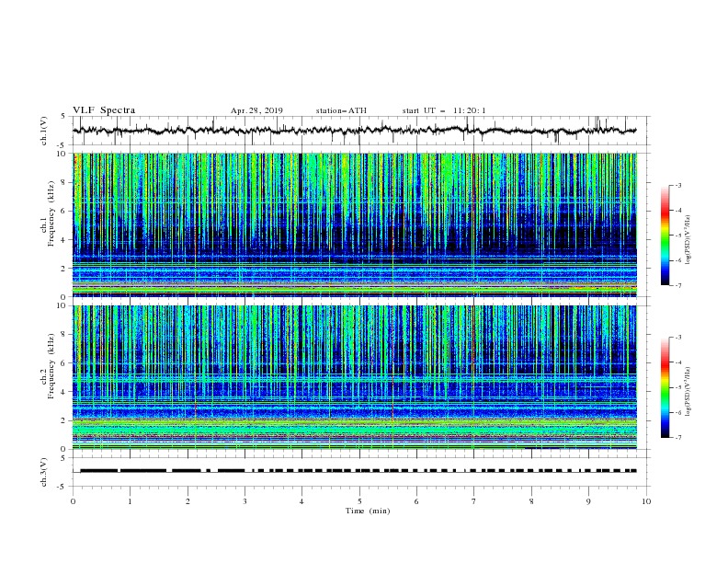The image size is (728, 563).
Task: Click the Time axis tick label "5"
Action: click(359, 501)
